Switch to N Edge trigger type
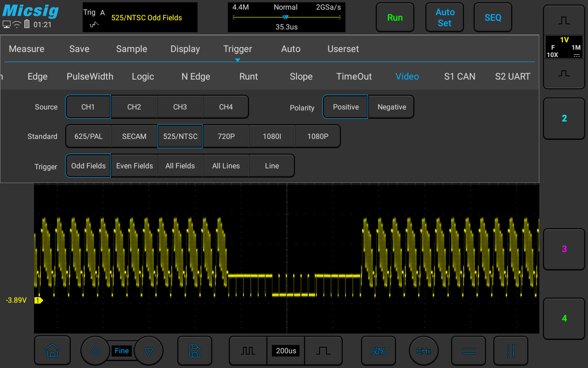 [x=196, y=76]
